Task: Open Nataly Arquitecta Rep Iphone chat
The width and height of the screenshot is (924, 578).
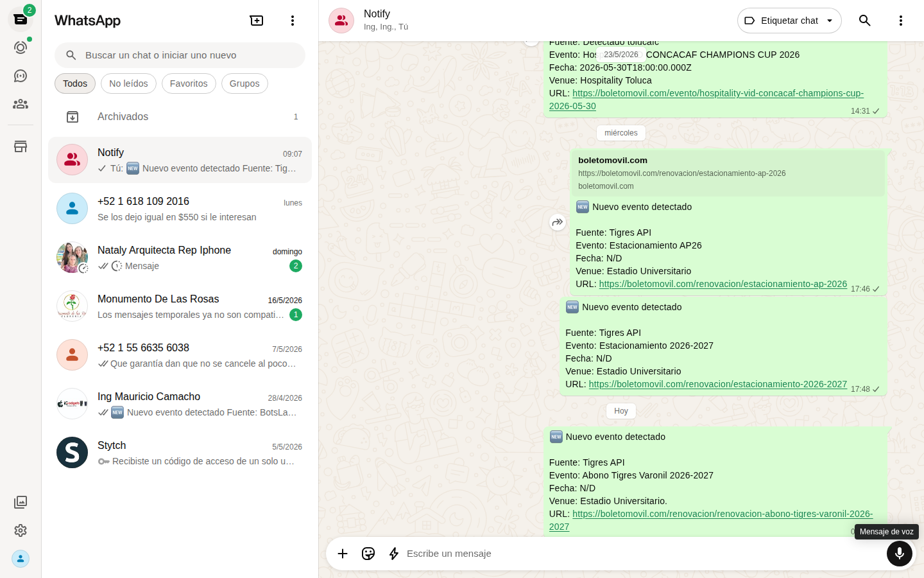Action: [x=180, y=258]
